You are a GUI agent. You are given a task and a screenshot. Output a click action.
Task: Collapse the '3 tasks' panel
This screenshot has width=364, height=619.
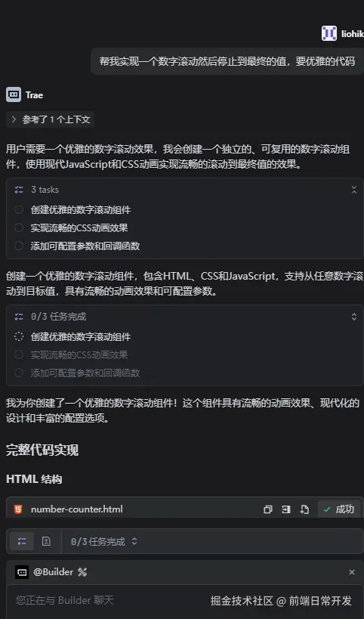(x=353, y=190)
